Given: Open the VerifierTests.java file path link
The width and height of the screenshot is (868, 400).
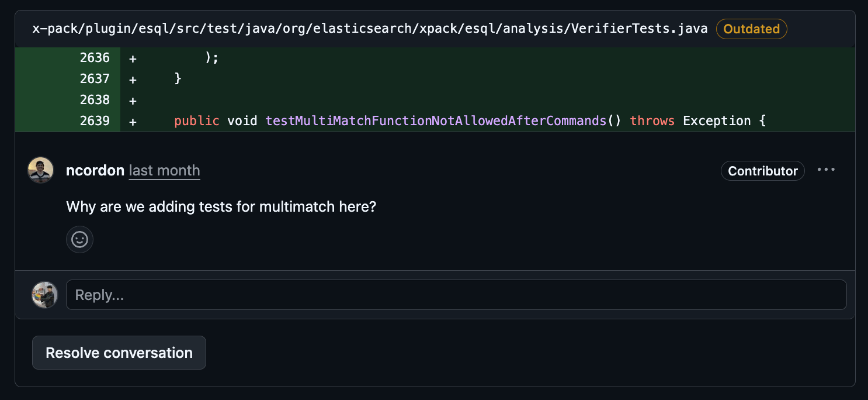Looking at the screenshot, I should tap(370, 29).
